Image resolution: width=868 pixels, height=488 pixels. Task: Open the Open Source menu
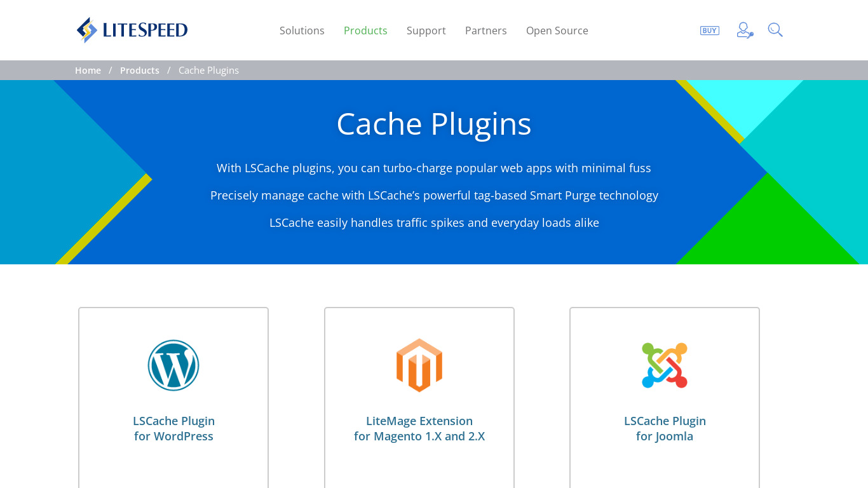(x=557, y=30)
